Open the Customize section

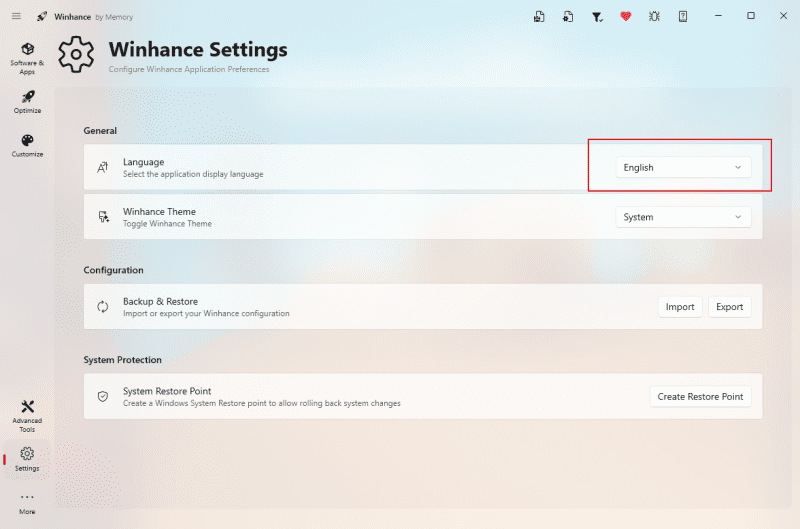(x=27, y=146)
